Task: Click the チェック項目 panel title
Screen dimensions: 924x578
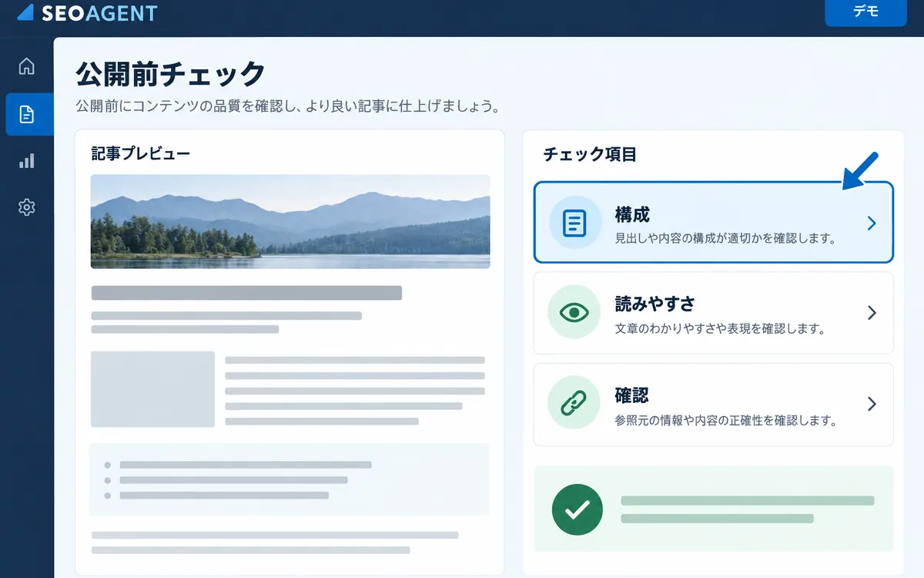Action: [591, 154]
